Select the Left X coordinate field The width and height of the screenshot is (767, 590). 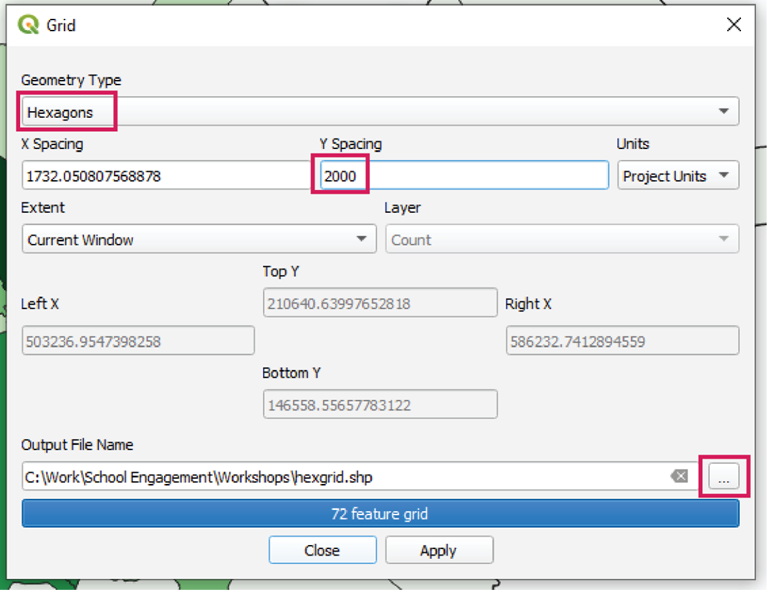coord(138,341)
